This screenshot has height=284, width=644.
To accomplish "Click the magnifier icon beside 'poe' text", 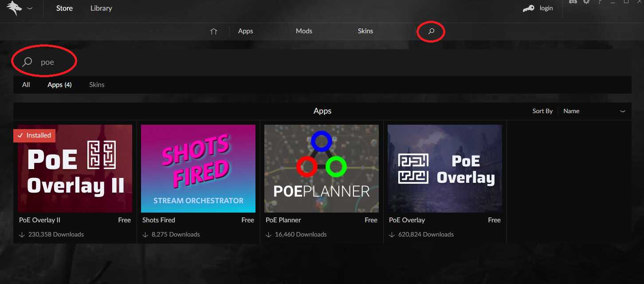I will pyautogui.click(x=27, y=62).
